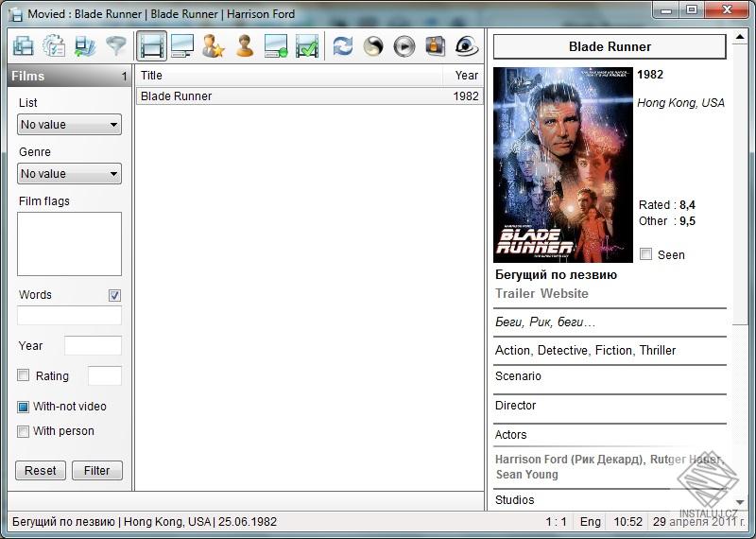Click the yin-yang icon in the toolbar
Image resolution: width=756 pixels, height=539 pixels.
(373, 46)
